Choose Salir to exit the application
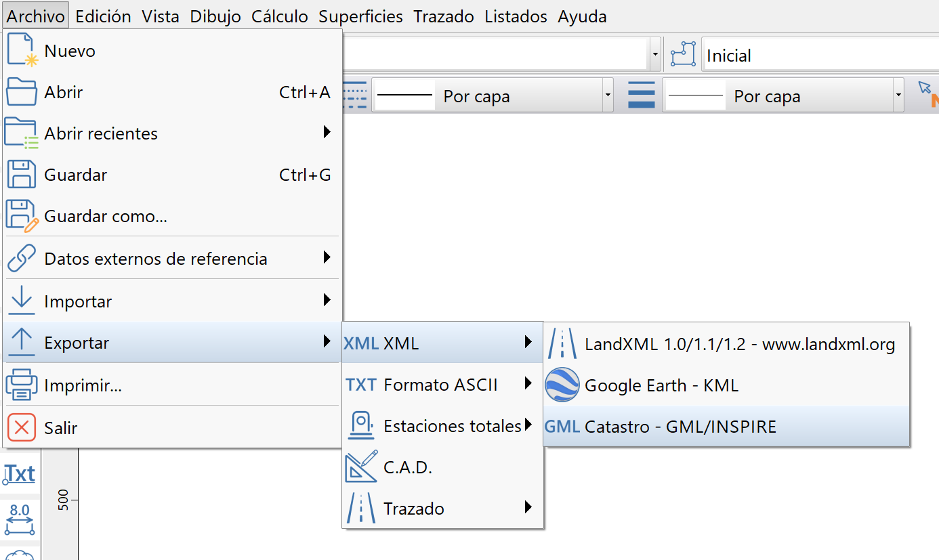 tap(61, 426)
